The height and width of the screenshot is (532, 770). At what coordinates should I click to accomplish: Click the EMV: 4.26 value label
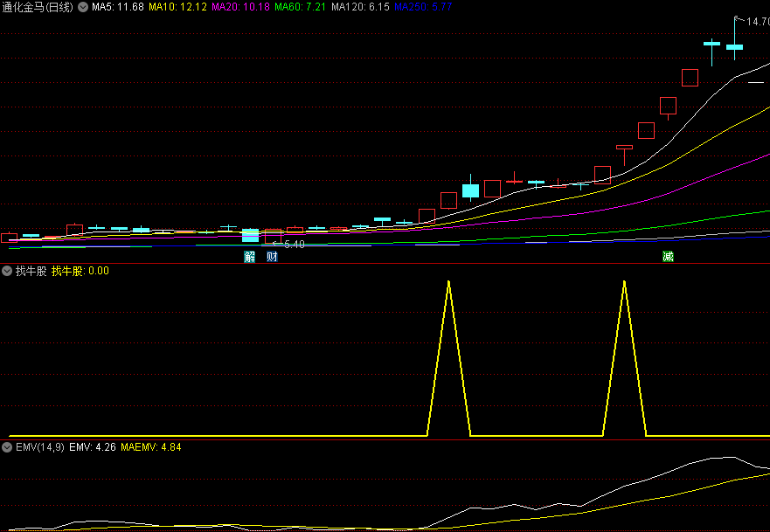93,447
